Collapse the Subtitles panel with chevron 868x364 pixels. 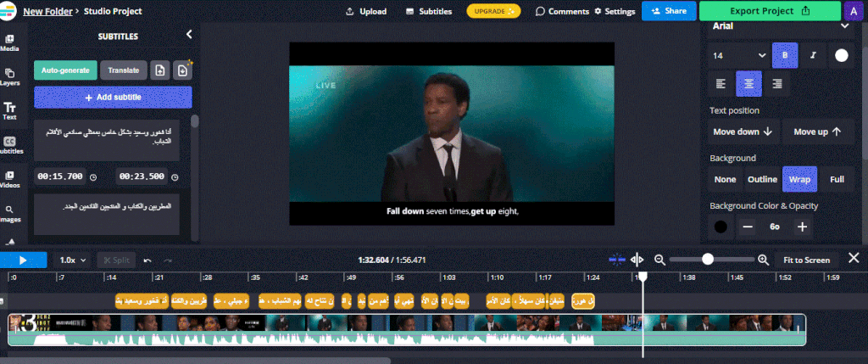coord(189,34)
